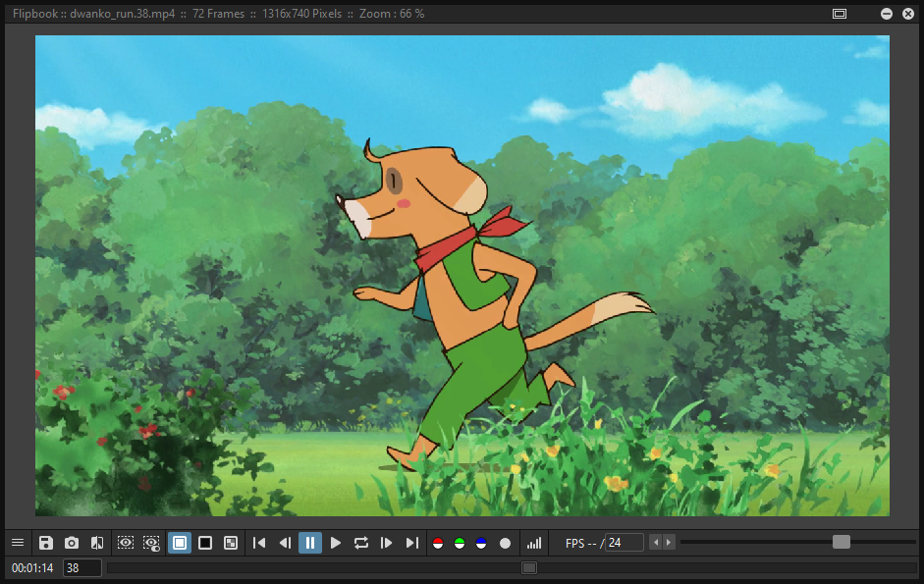This screenshot has width=924, height=584.
Task: Toggle white background view
Action: tap(180, 543)
